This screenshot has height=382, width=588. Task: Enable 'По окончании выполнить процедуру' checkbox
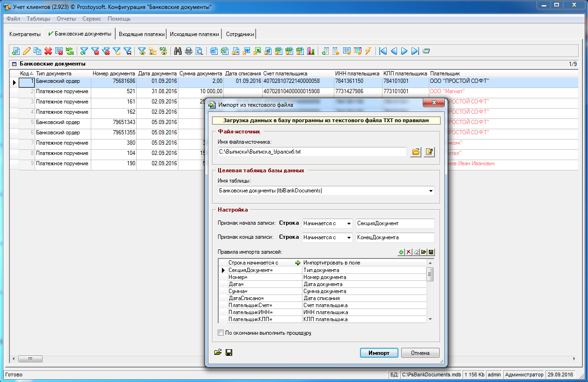tap(221, 333)
